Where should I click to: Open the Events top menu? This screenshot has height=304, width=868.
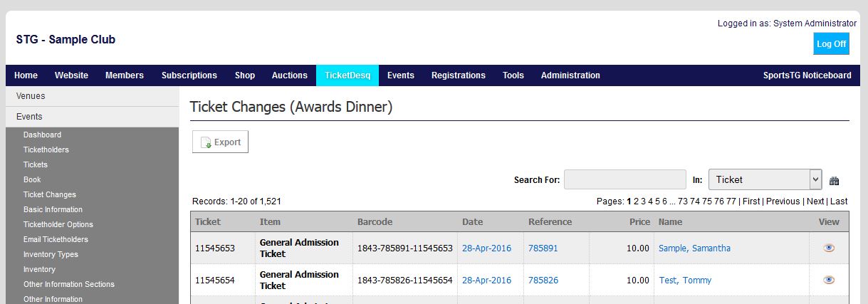[x=401, y=75]
